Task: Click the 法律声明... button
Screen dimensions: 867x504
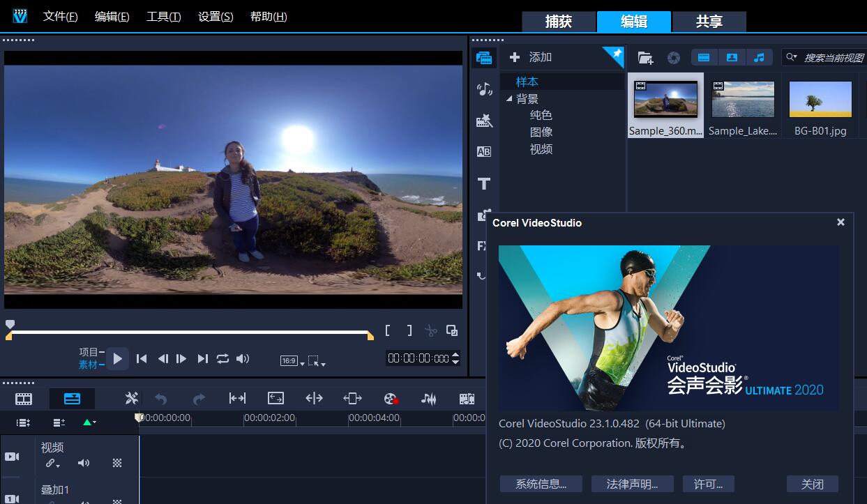Action: pyautogui.click(x=632, y=484)
